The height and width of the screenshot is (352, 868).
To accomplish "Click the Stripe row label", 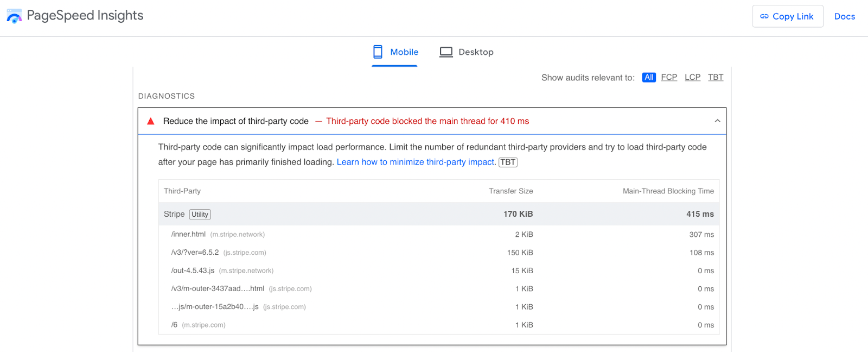I will pyautogui.click(x=174, y=214).
